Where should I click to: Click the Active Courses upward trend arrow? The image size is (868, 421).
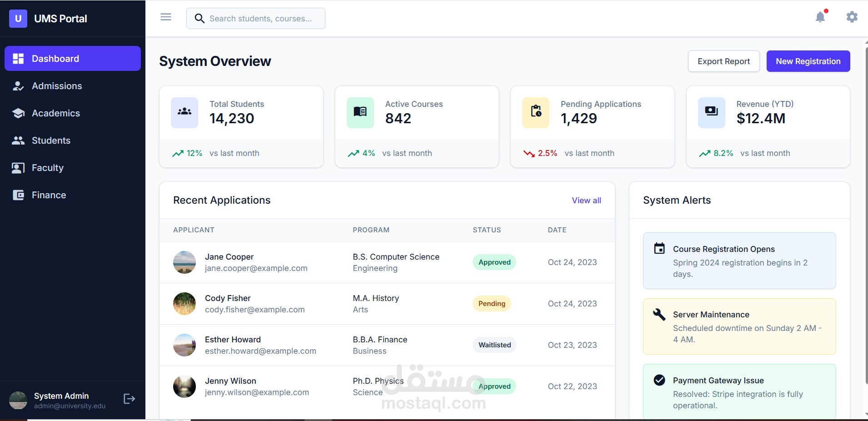[x=354, y=154]
